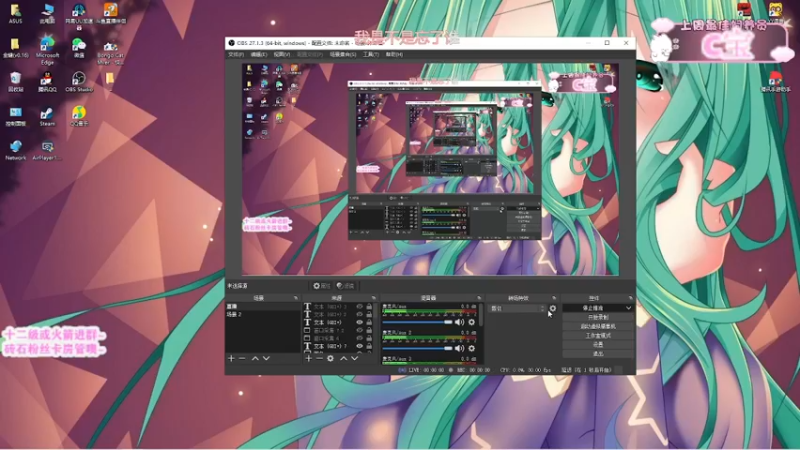The height and width of the screenshot is (450, 800).
Task: Add a new source with the plus button
Action: click(308, 359)
